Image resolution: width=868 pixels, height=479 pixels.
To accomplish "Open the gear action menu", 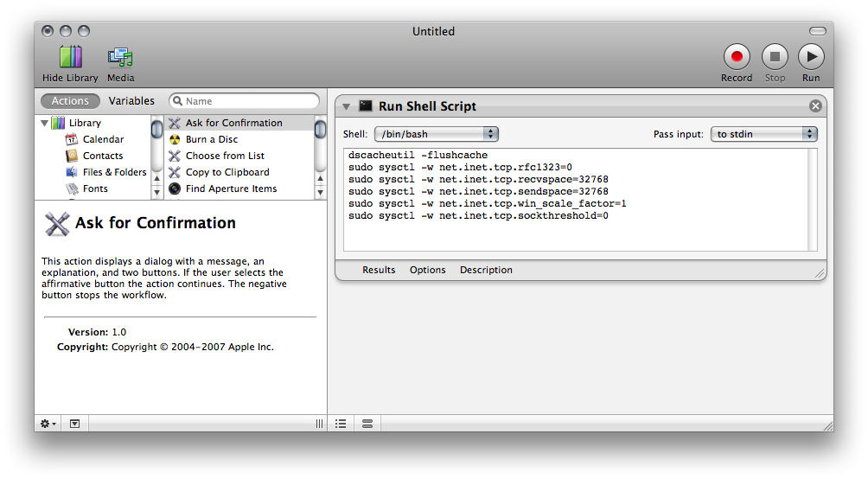I will point(48,424).
